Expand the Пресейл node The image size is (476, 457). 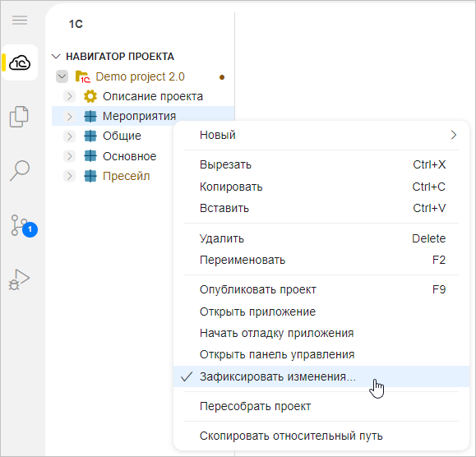coord(70,176)
